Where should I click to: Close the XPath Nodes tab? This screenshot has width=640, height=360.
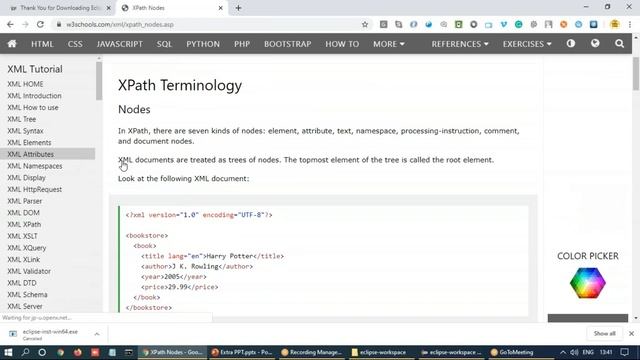tap(220, 8)
